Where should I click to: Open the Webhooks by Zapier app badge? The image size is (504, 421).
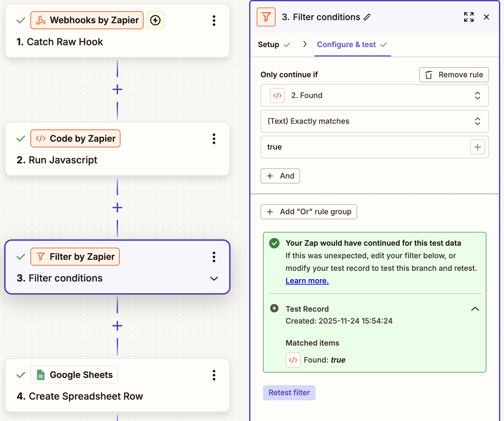87,20
